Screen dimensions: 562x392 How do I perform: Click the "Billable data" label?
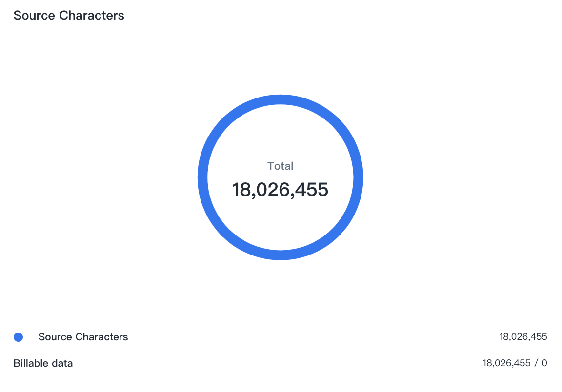click(43, 363)
